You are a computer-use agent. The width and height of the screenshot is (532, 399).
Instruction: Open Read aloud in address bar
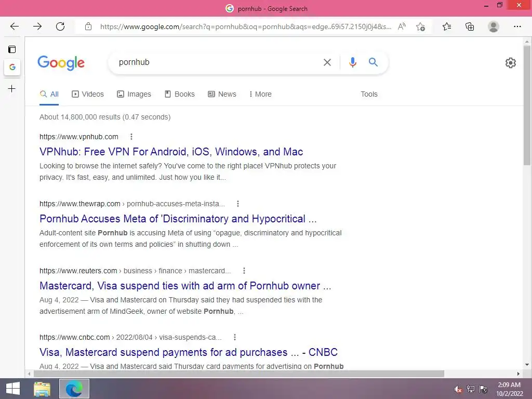(402, 26)
